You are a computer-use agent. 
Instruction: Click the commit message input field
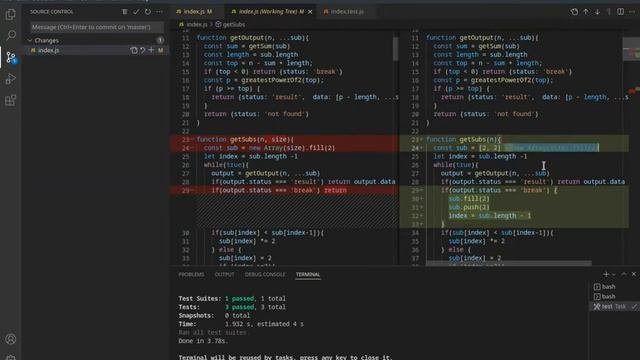click(x=97, y=27)
